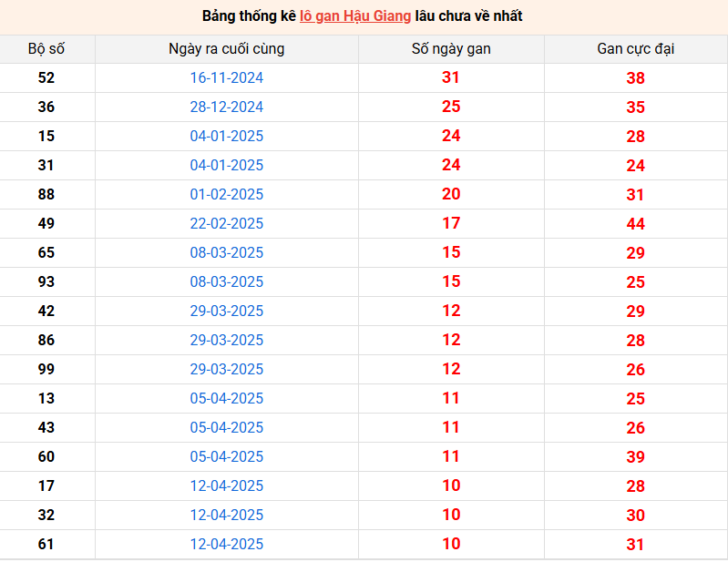Select the "Gan cực đại" column header
Viewport: 728px width, 562px height.
pos(635,49)
